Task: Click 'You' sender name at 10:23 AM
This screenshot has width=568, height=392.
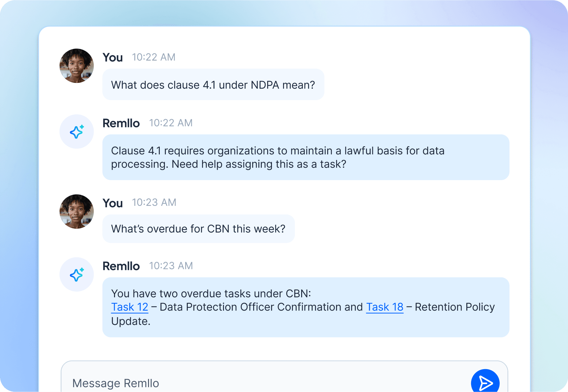Action: 113,203
